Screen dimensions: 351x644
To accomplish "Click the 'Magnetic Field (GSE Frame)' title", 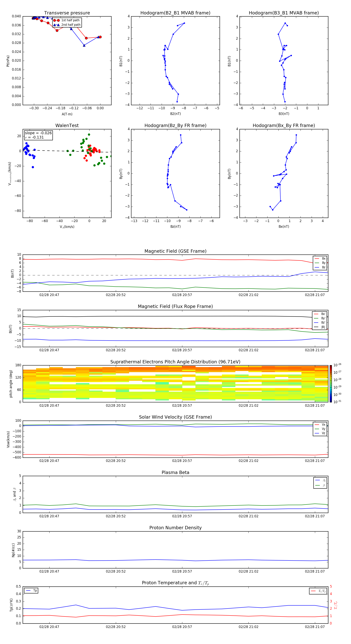I will pos(175,251).
